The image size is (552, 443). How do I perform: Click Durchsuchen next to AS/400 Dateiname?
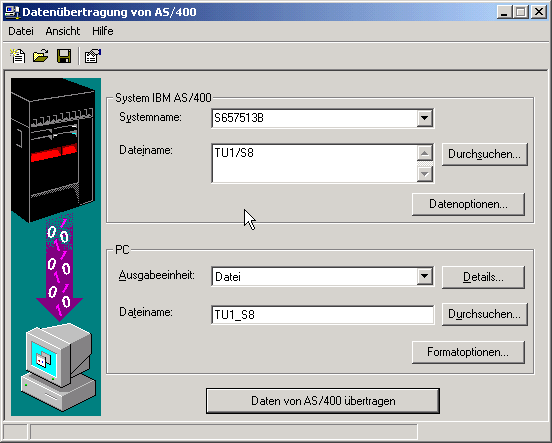coord(484,154)
